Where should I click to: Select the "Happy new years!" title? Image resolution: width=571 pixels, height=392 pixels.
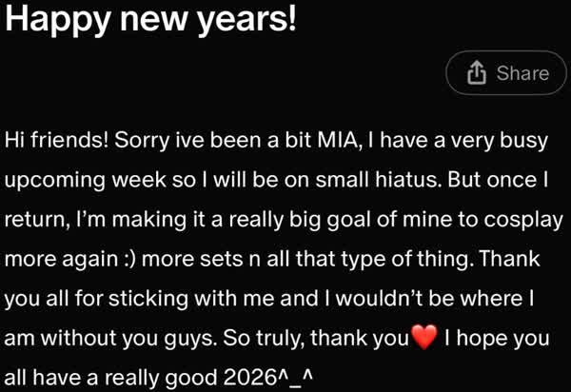(x=150, y=20)
